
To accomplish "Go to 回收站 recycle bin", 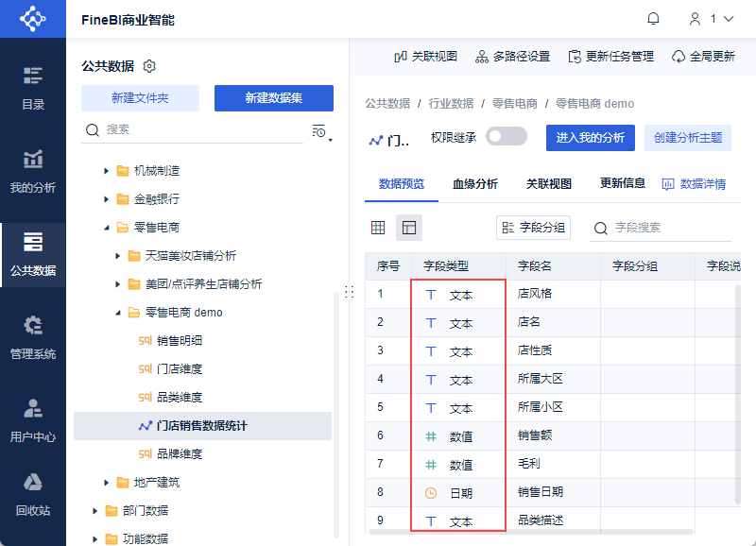I will [x=33, y=494].
